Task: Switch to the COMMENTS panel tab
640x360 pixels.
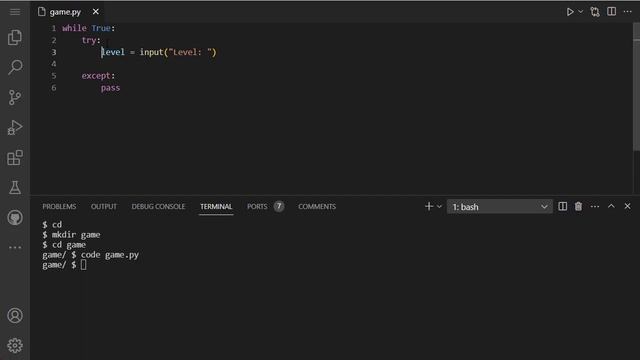Action: (x=317, y=207)
